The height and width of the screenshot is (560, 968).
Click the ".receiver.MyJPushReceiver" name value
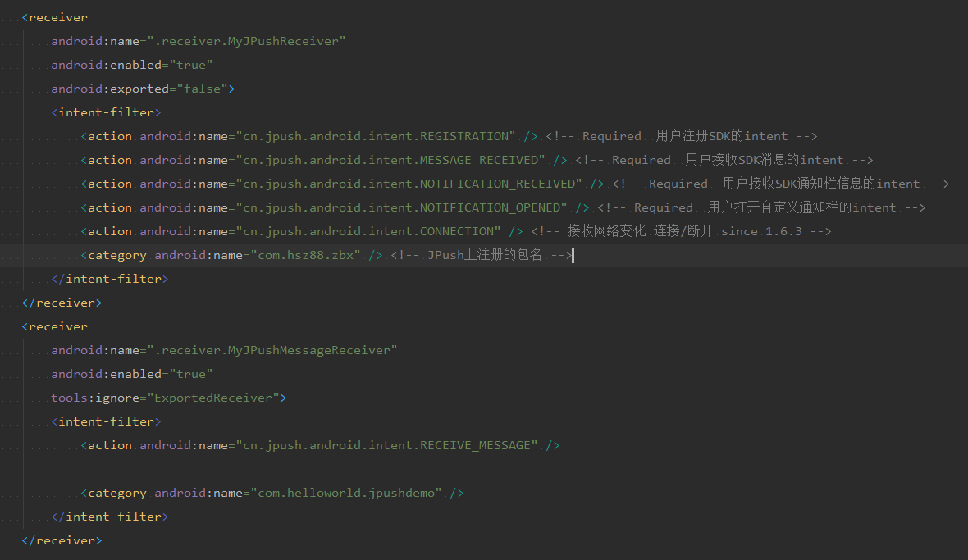coord(246,41)
